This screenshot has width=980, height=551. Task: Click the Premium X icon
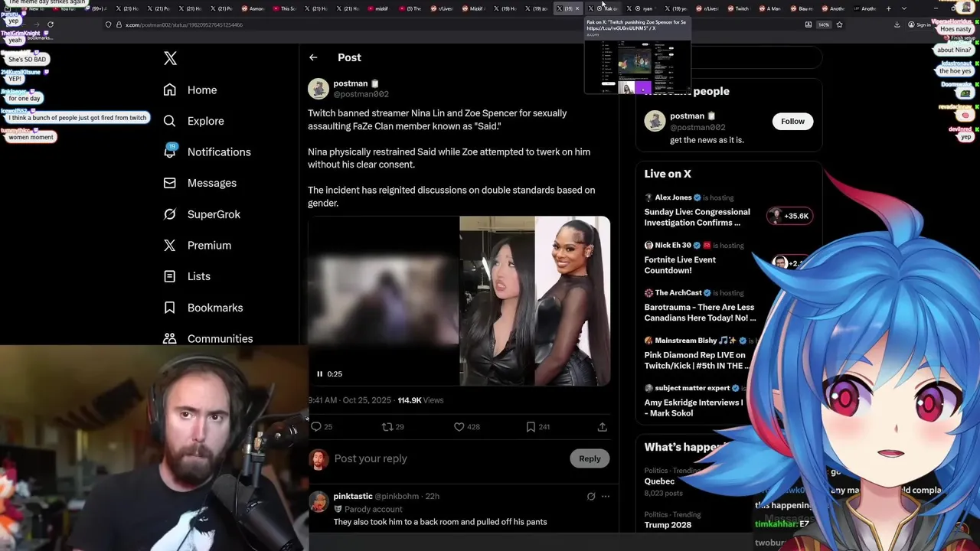[170, 245]
